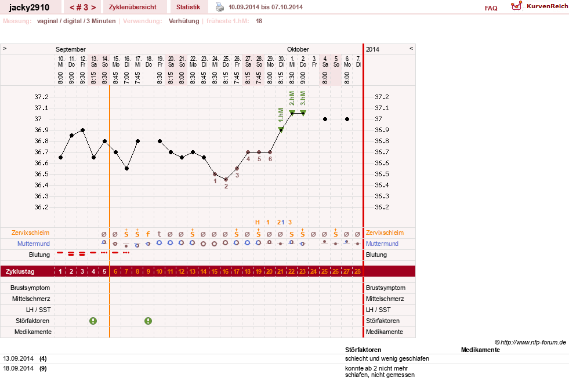The height and width of the screenshot is (392, 569).
Task: Click 'konnte ab 2 nicht mehr schlafen' note
Action: (x=379, y=372)
